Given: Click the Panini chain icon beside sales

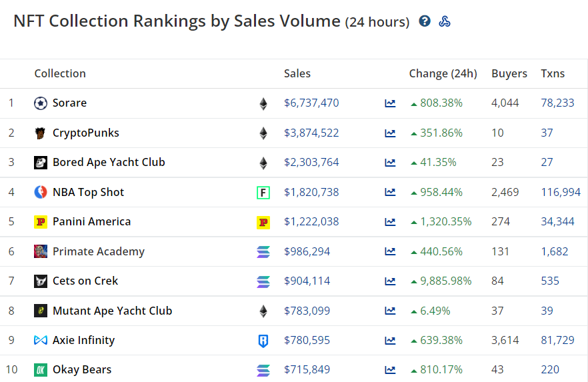Looking at the screenshot, I should [263, 222].
